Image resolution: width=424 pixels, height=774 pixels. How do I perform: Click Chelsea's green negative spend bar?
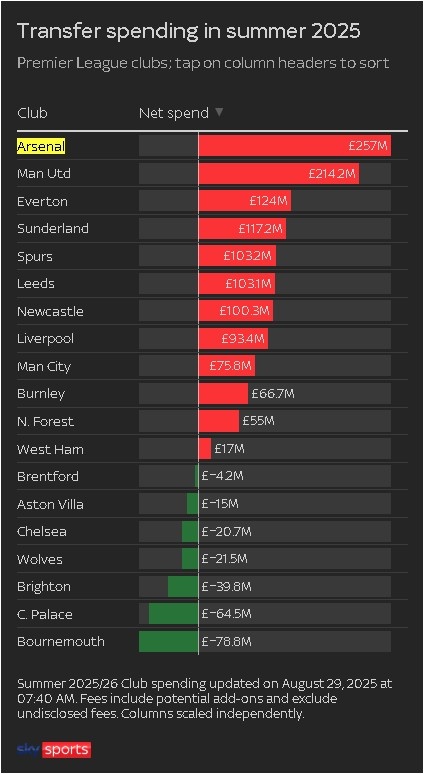click(190, 532)
